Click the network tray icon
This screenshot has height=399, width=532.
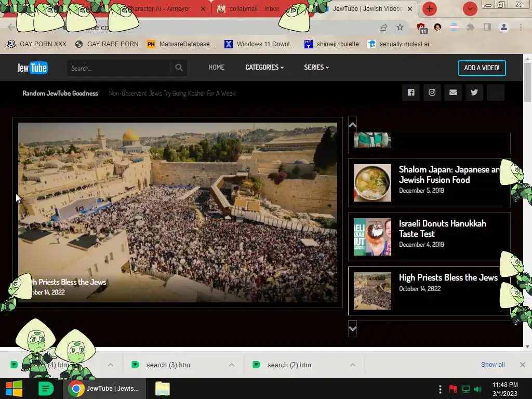(x=465, y=389)
